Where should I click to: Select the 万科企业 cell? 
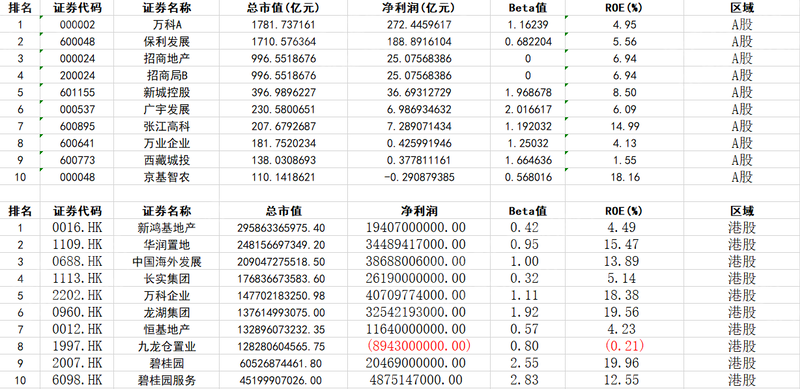click(x=166, y=296)
